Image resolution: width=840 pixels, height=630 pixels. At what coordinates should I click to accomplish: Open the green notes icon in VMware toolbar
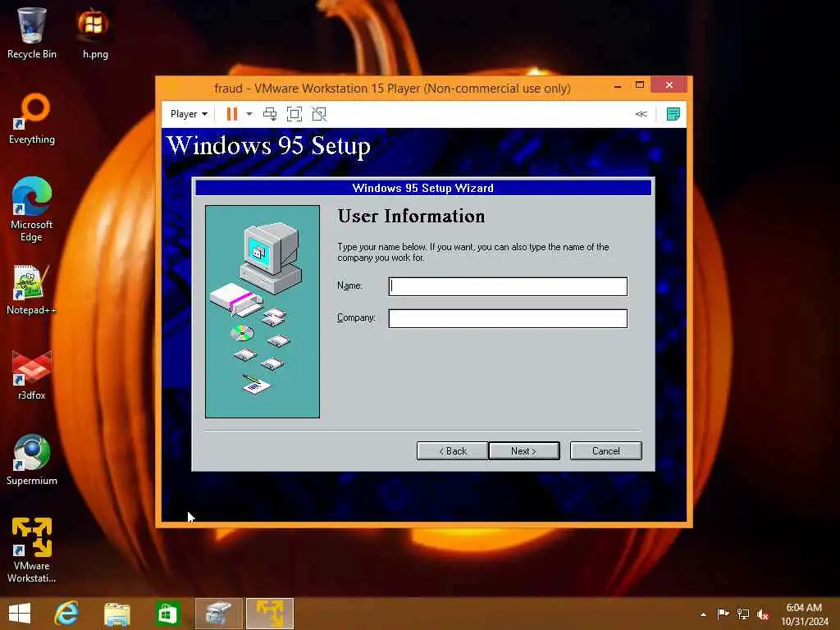click(x=673, y=114)
